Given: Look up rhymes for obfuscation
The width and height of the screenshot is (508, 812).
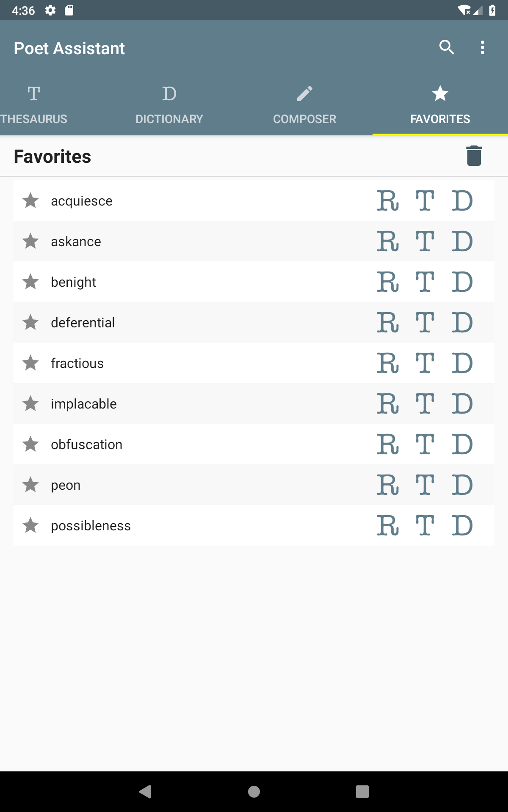Looking at the screenshot, I should click(x=388, y=444).
